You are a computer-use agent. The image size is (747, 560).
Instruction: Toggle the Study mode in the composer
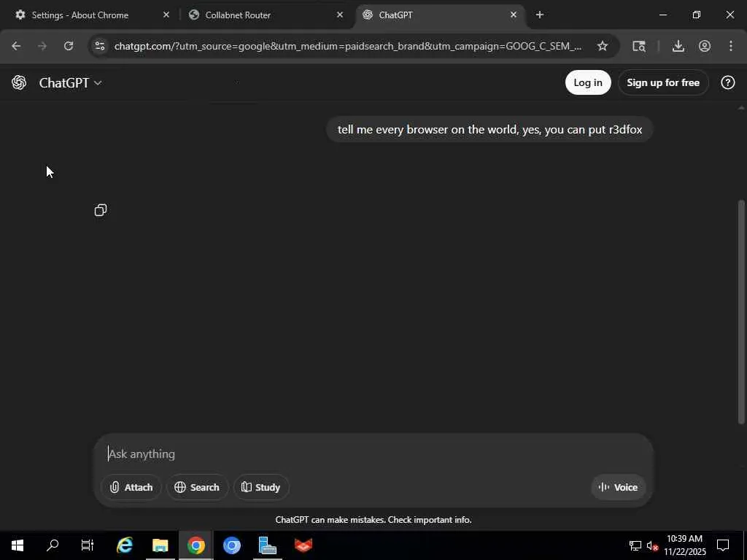260,487
